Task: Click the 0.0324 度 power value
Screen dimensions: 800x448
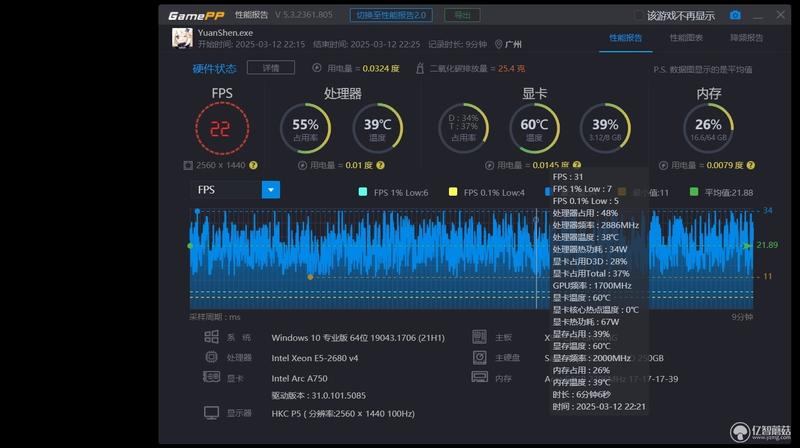Action: tap(381, 68)
